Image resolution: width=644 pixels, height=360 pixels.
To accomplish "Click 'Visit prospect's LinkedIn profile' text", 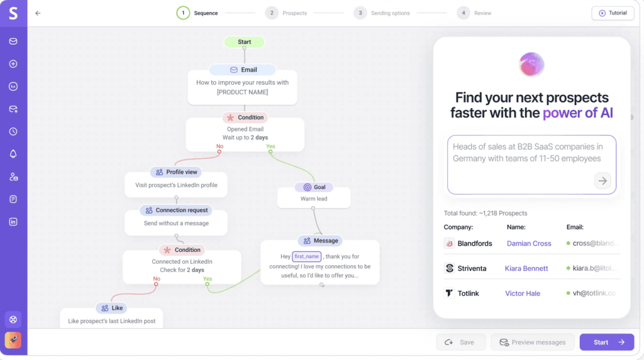I will coord(176,185).
